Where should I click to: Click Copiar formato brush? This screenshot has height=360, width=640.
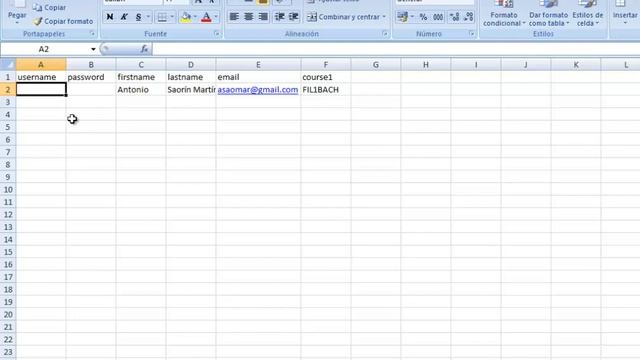click(x=63, y=21)
